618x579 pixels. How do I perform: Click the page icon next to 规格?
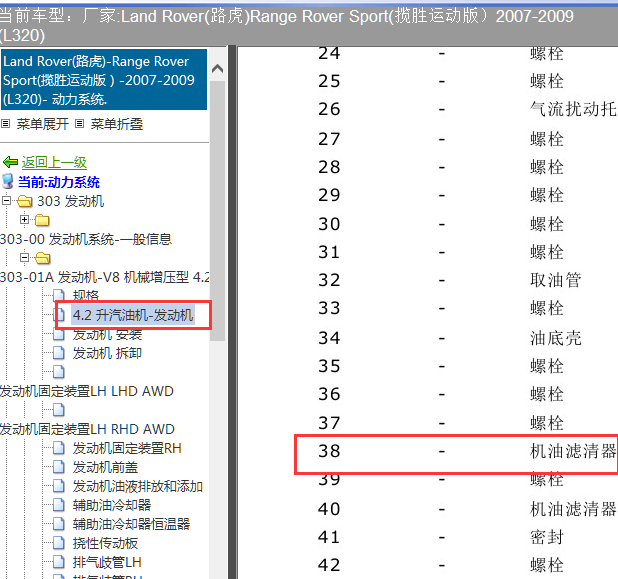[59, 295]
